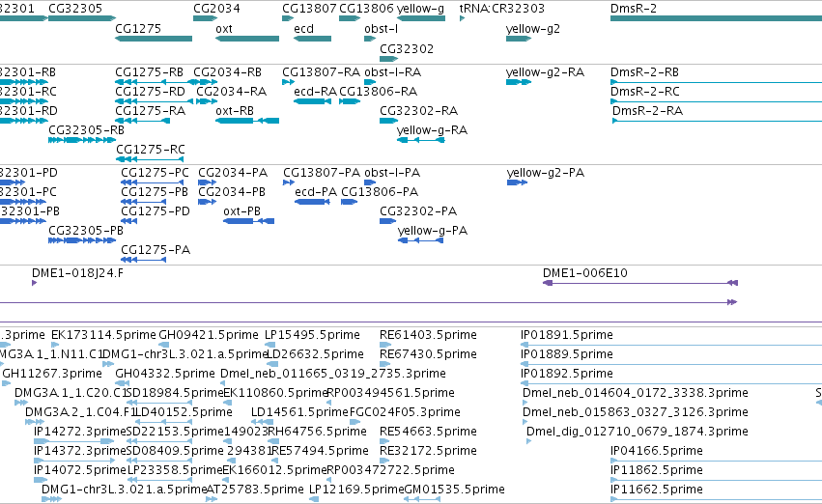Click the oxt-RB transcript label

coord(235,111)
